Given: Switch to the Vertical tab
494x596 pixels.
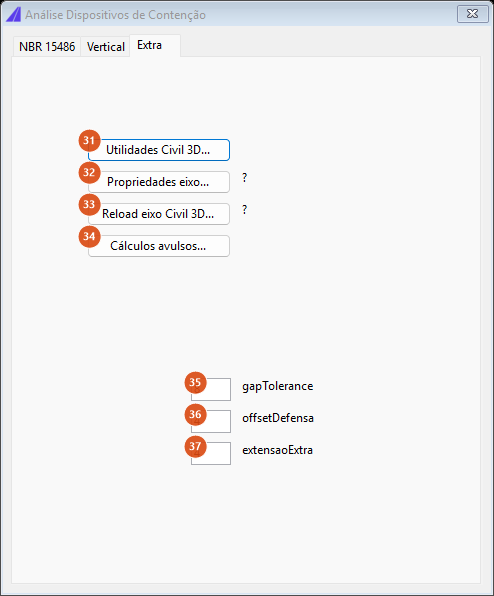Looking at the screenshot, I should click(106, 47).
